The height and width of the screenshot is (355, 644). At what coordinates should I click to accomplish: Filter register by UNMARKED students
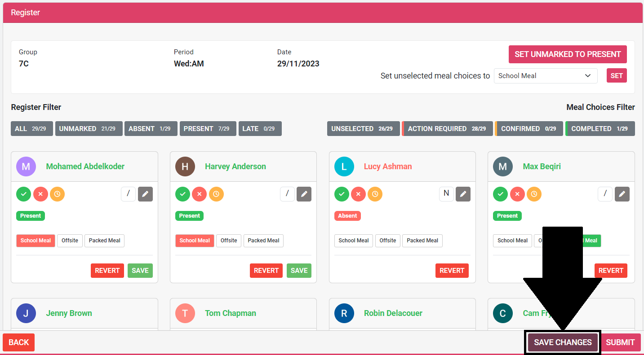[89, 129]
